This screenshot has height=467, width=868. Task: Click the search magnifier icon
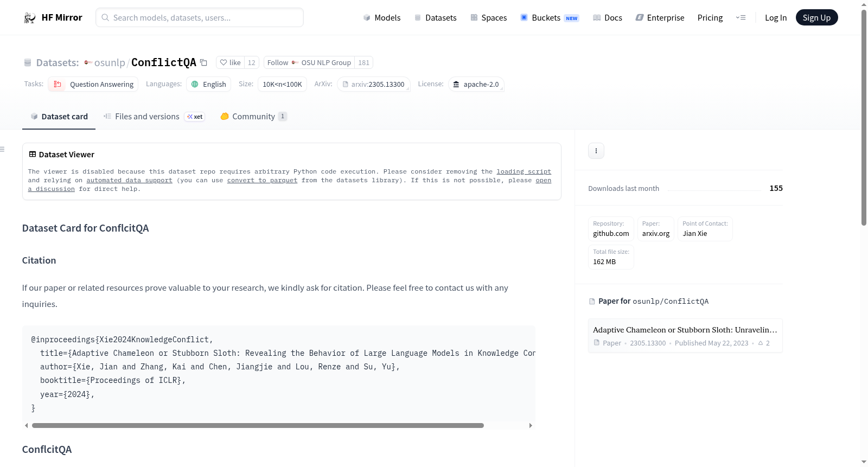[105, 18]
